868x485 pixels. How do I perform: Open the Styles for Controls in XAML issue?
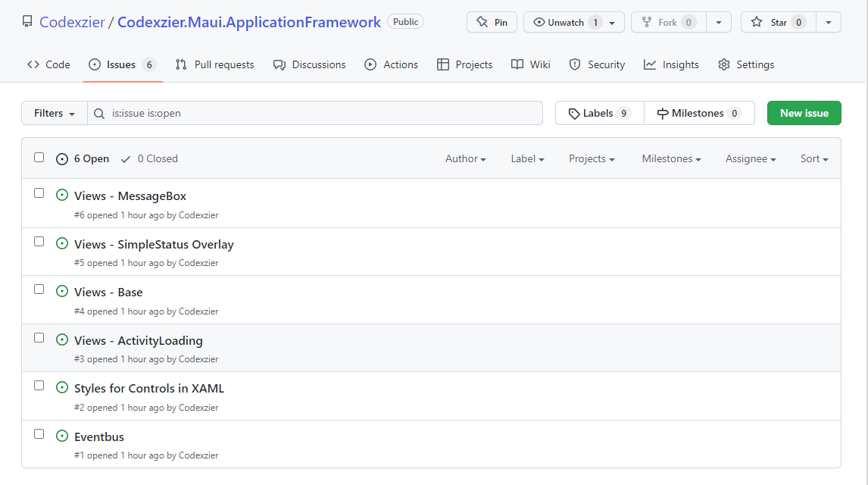(x=149, y=389)
